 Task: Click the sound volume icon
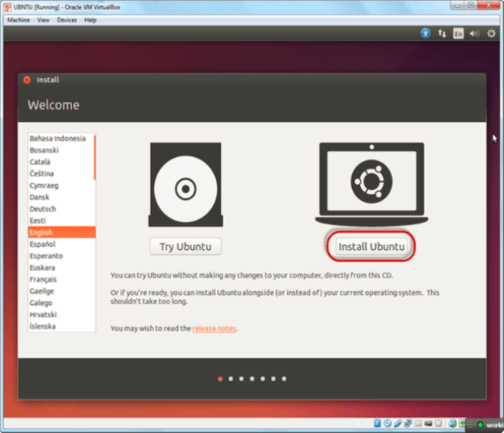(x=474, y=34)
